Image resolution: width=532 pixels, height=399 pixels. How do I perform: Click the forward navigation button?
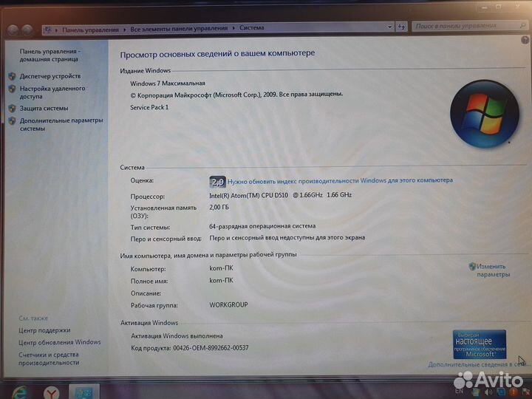coord(27,30)
